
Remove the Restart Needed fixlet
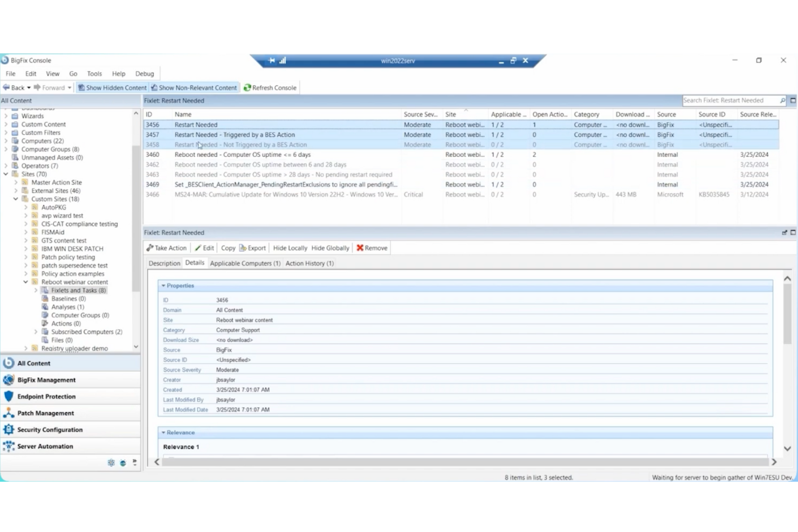pyautogui.click(x=371, y=247)
